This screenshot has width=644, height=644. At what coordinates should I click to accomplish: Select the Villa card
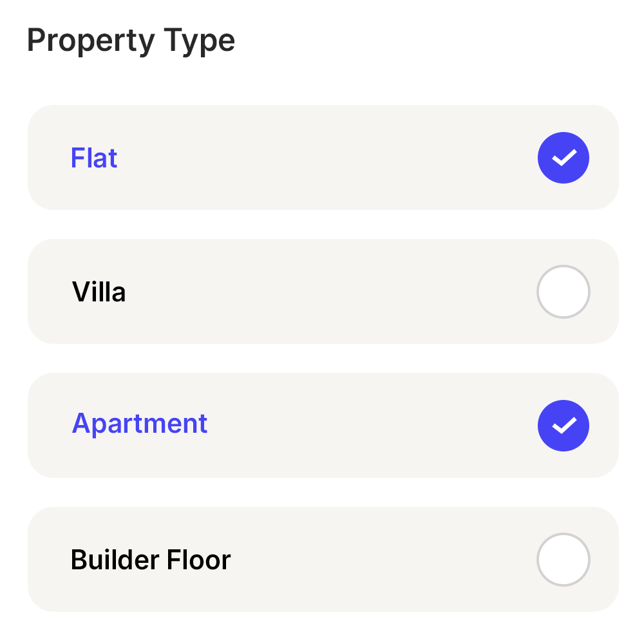(x=322, y=291)
